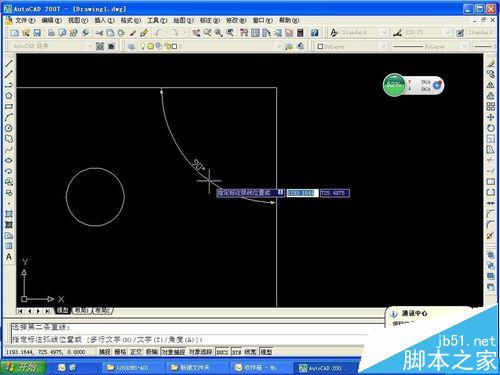Select the Ellipse tool
Image resolution: width=500 pixels, height=375 pixels.
point(9,160)
